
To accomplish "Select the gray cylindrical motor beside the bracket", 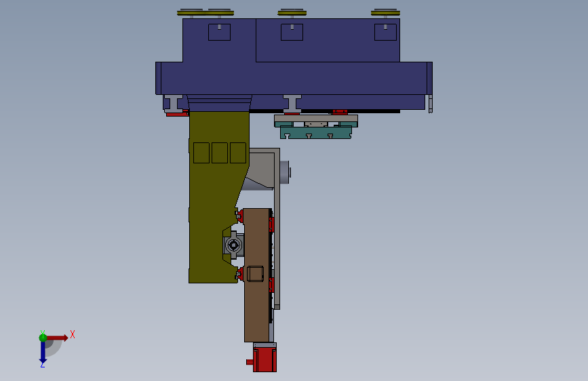I will click(284, 172).
